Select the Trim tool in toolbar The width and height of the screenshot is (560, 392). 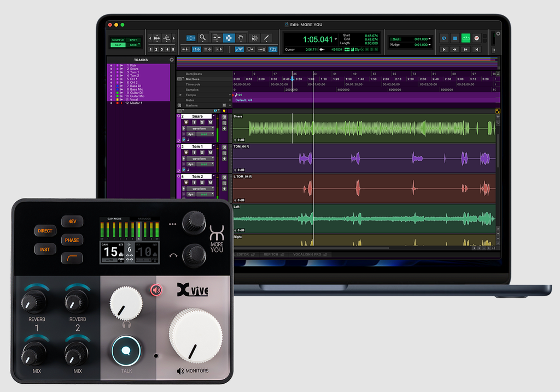216,38
